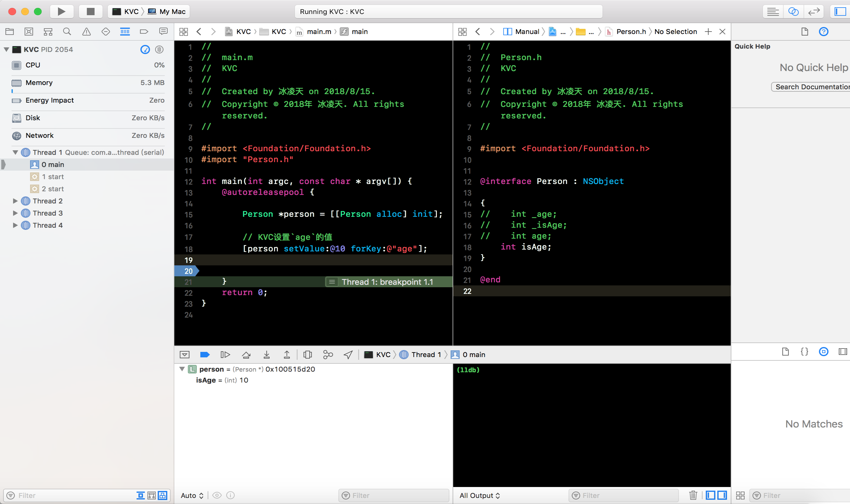Toggle the variables view pane button

[710, 495]
